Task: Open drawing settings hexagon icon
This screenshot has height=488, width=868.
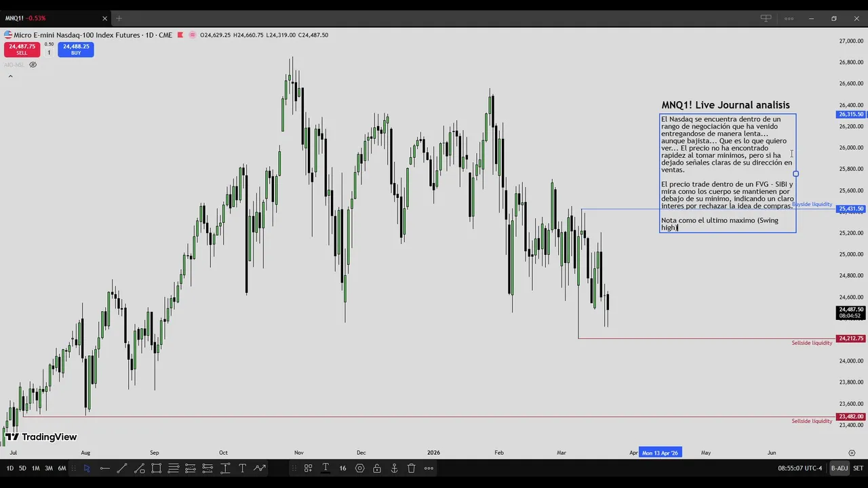Action: (359, 468)
